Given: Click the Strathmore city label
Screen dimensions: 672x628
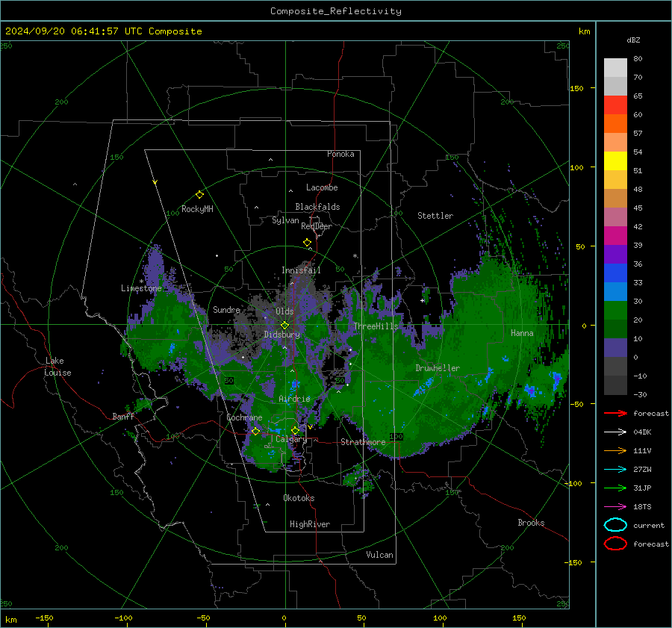Looking at the screenshot, I should pyautogui.click(x=363, y=442).
